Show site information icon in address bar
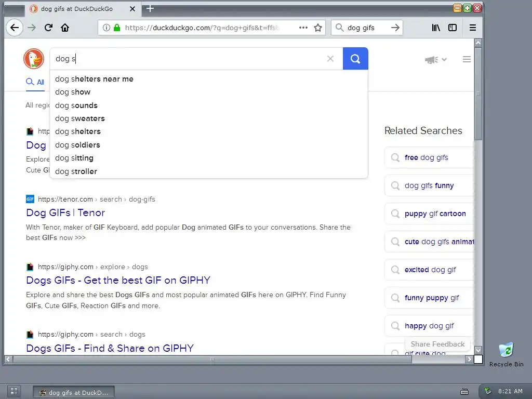This screenshot has width=532, height=399. (x=106, y=28)
